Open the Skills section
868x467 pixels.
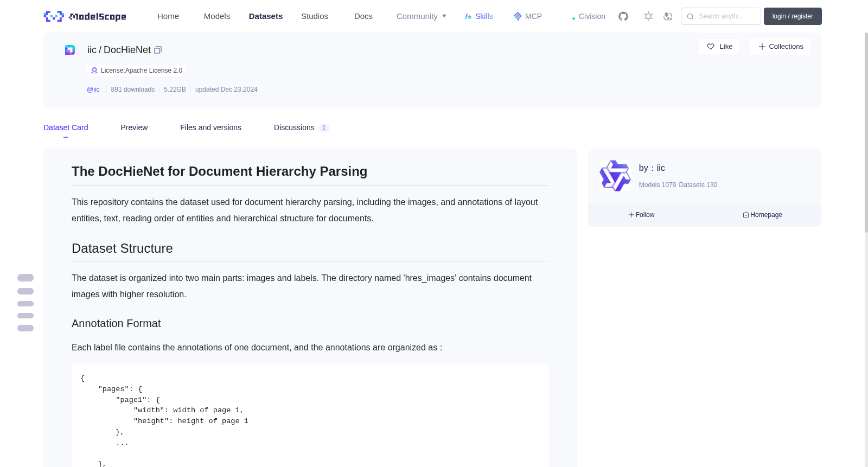(x=478, y=16)
